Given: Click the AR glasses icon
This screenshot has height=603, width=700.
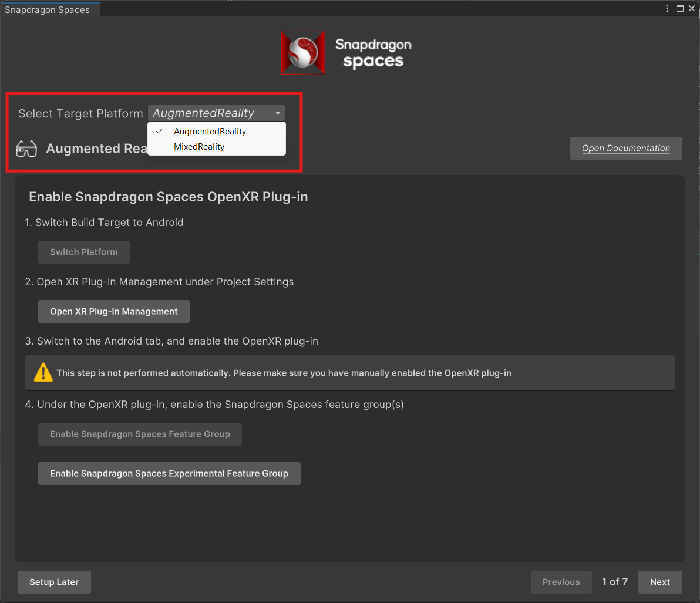Looking at the screenshot, I should click(x=26, y=149).
